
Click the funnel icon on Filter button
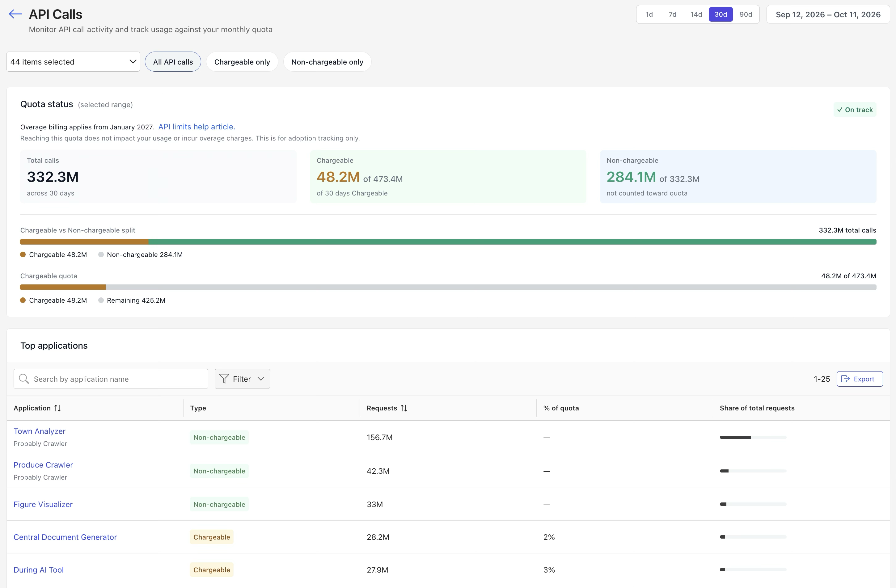pos(224,379)
